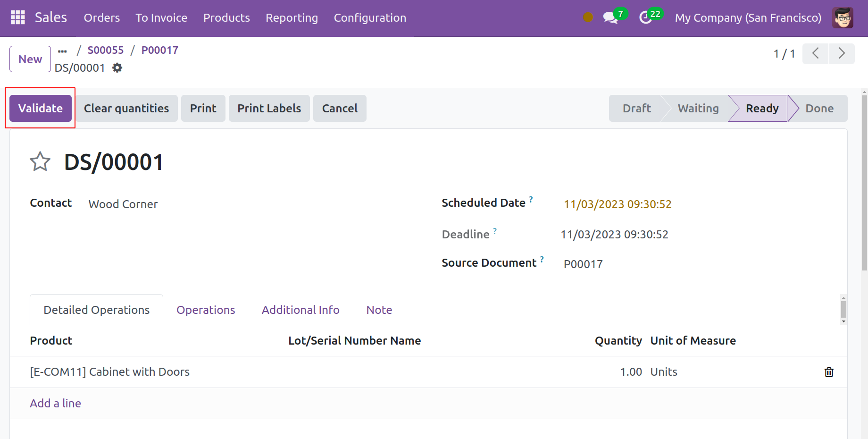Image resolution: width=868 pixels, height=439 pixels.
Task: Open the user avatar menu
Action: pos(843,18)
